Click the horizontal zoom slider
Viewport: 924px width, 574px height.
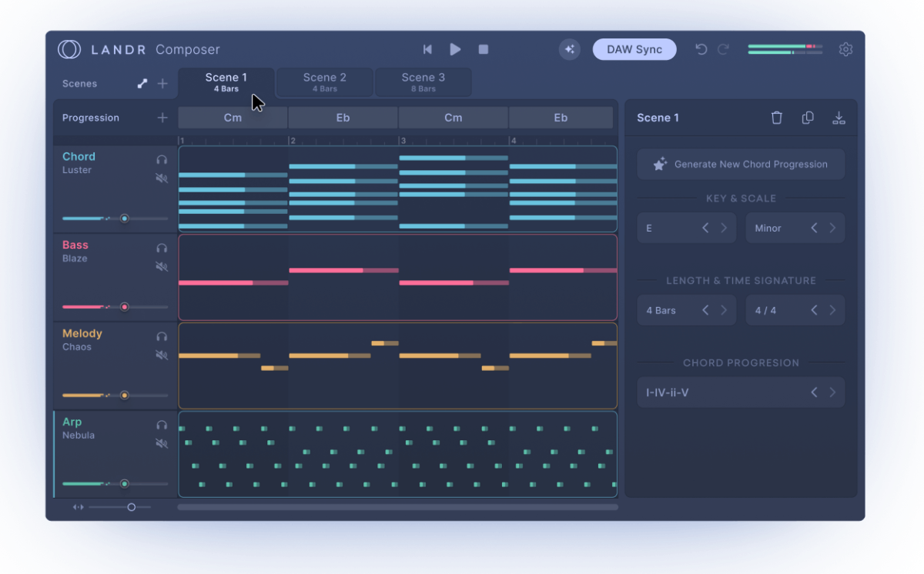(x=119, y=507)
